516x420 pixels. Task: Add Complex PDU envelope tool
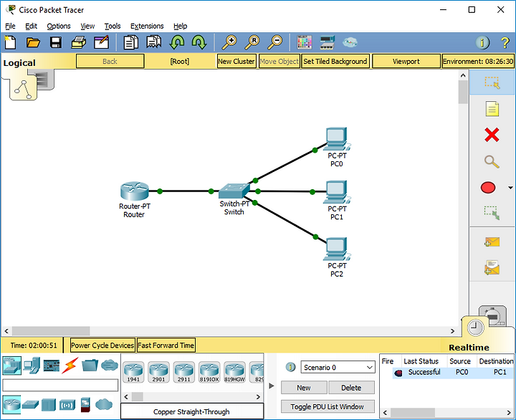[x=492, y=267]
